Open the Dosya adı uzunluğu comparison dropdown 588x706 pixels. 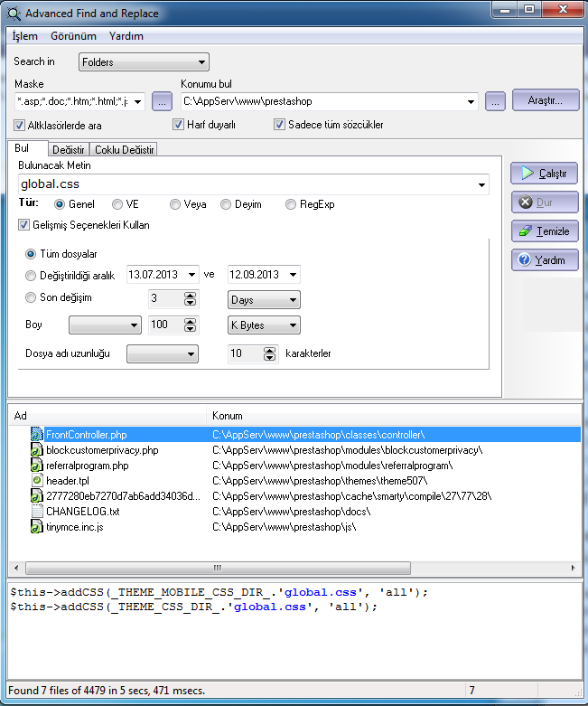click(x=163, y=353)
